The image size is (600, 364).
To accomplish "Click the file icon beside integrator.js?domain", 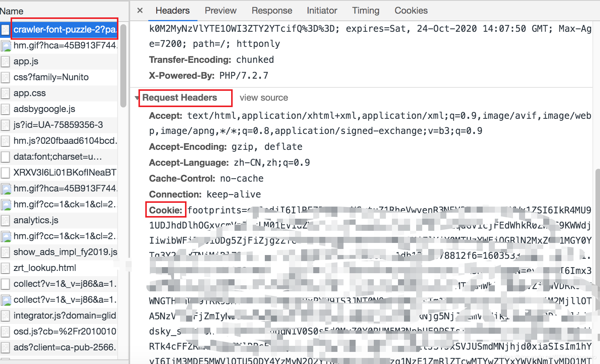I will coord(5,316).
